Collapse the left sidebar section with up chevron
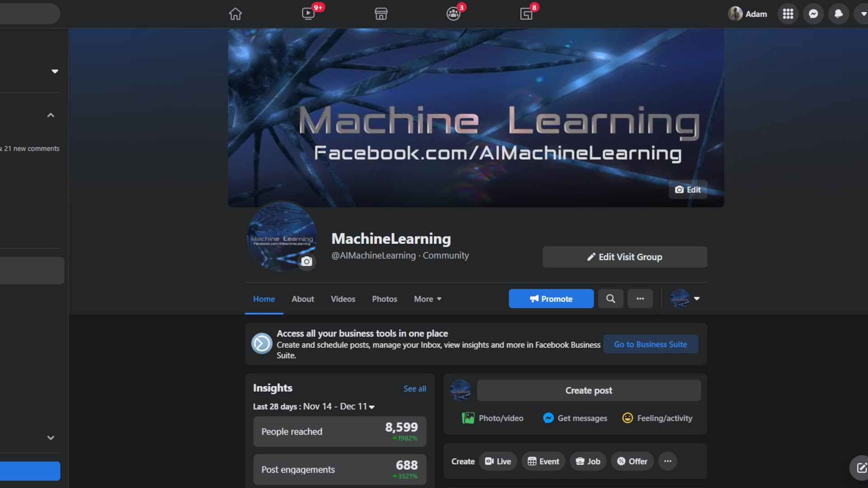The image size is (868, 488). point(51,115)
